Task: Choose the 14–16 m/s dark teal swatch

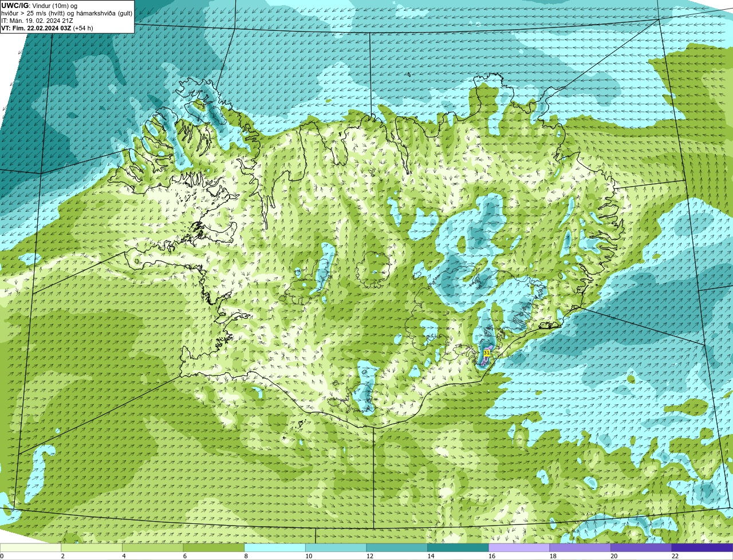Action: pyautogui.click(x=458, y=547)
